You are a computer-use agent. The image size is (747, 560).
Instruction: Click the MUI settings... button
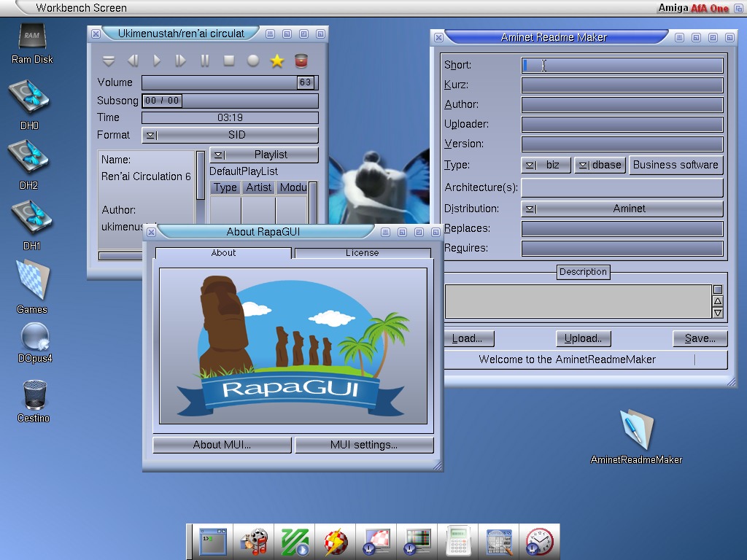pos(363,445)
